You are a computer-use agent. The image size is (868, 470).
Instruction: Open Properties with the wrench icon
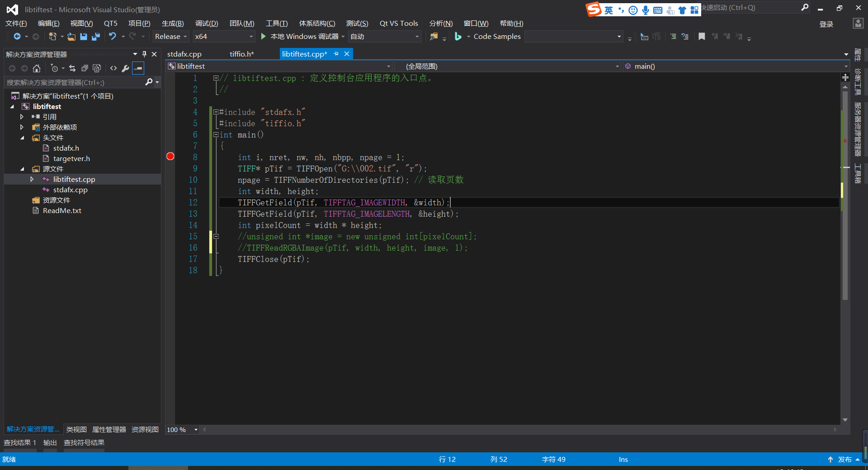(125, 68)
